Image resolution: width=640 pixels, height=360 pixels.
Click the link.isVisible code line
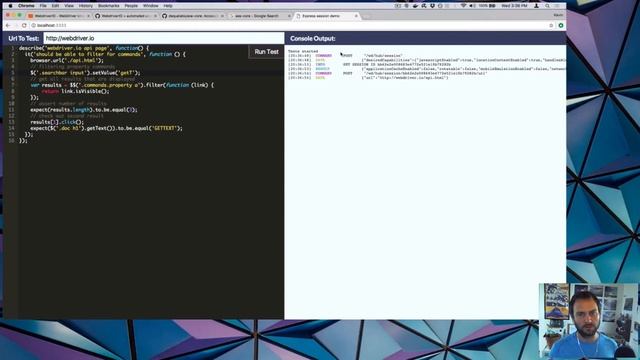76,91
